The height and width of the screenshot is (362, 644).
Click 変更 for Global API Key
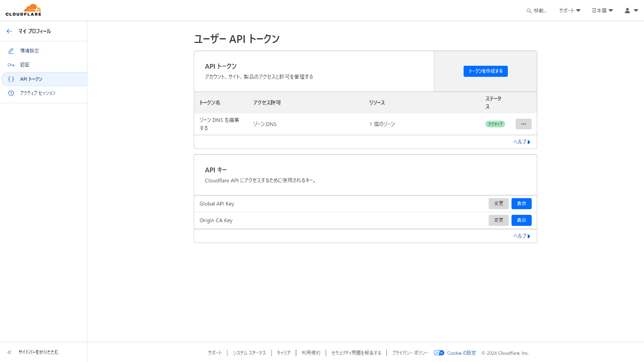(x=499, y=204)
